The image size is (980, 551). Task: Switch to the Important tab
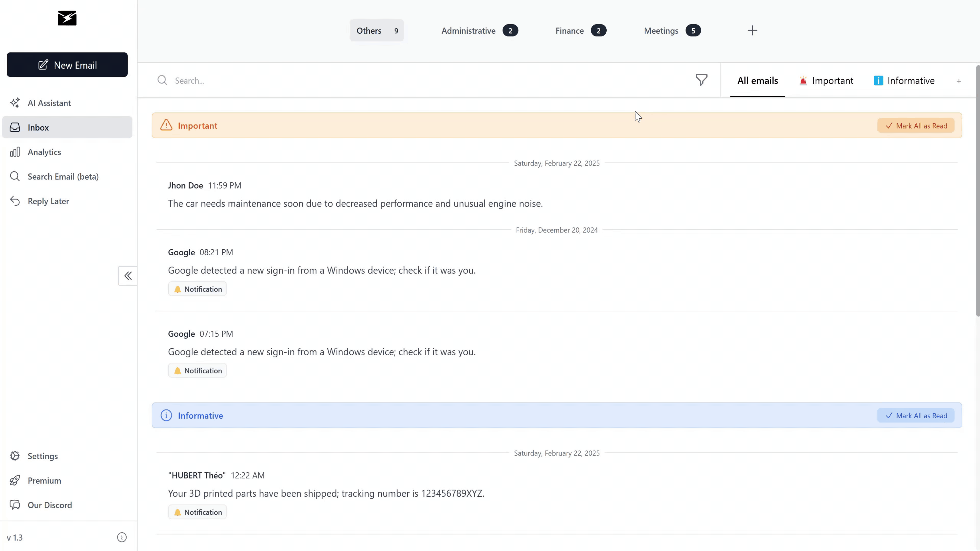coord(832,80)
